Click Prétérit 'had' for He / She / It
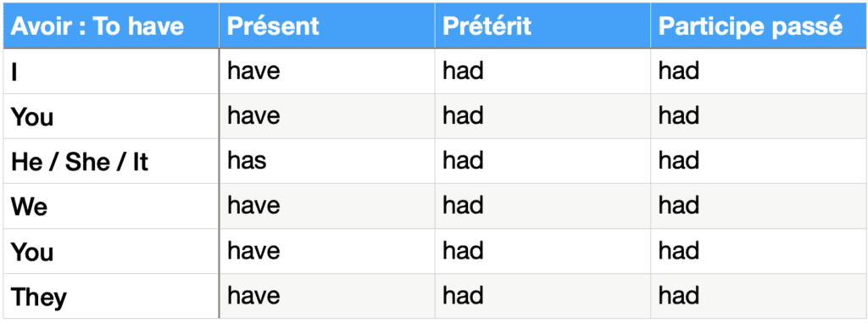The width and height of the screenshot is (868, 323). point(463,161)
